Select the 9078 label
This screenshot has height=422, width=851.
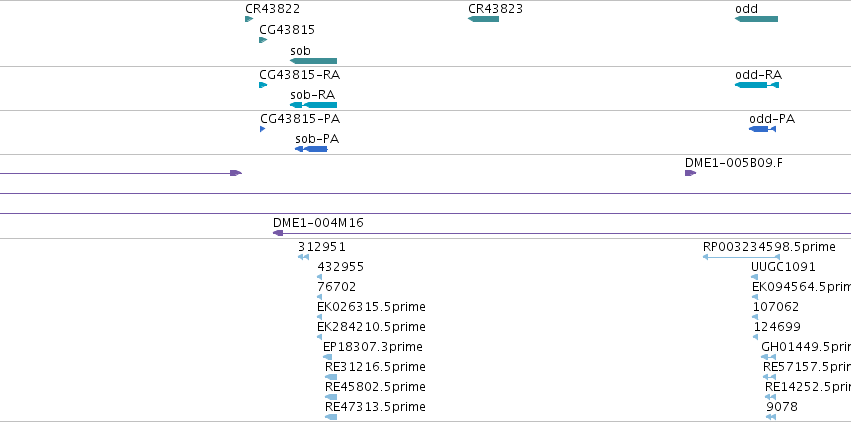click(782, 407)
